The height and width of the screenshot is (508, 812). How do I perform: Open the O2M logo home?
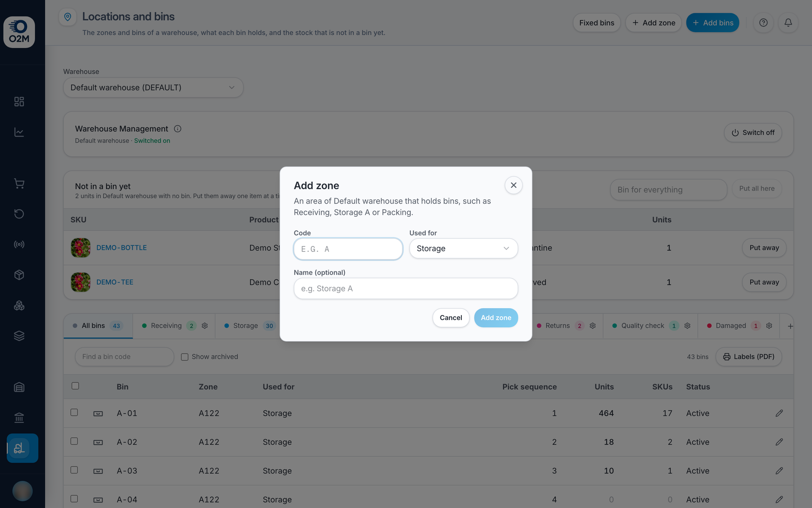click(19, 32)
